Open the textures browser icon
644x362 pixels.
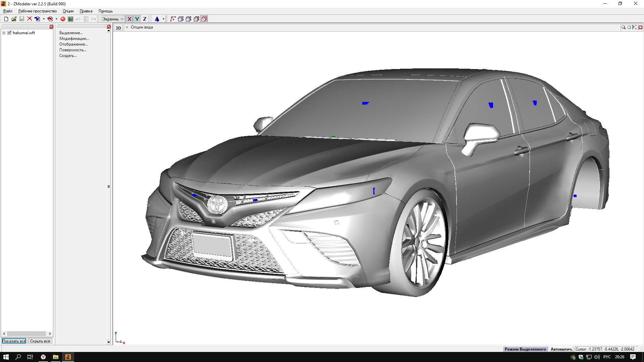[70, 19]
